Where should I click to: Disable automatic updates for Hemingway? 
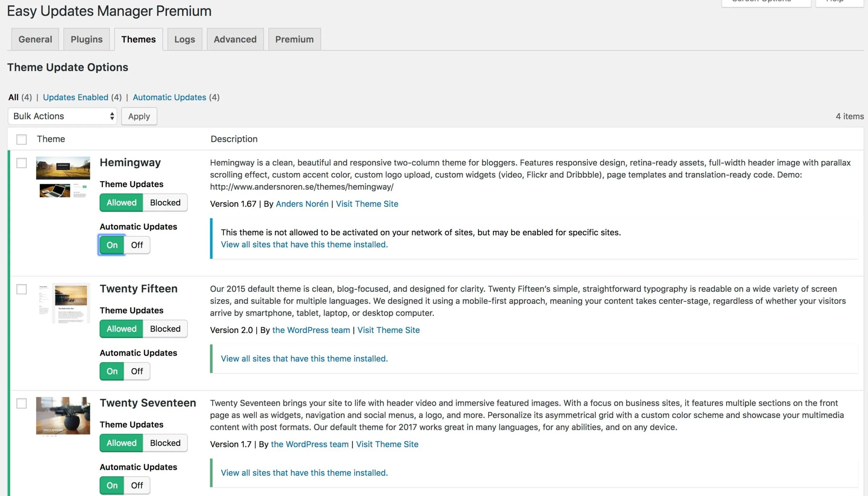(x=137, y=244)
